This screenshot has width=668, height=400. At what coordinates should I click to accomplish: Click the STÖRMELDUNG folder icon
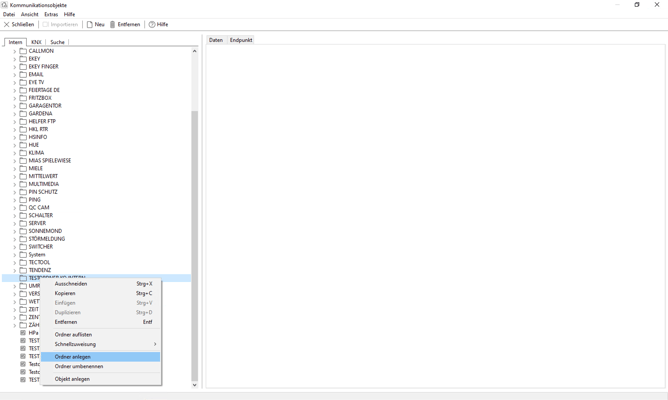[23, 239]
